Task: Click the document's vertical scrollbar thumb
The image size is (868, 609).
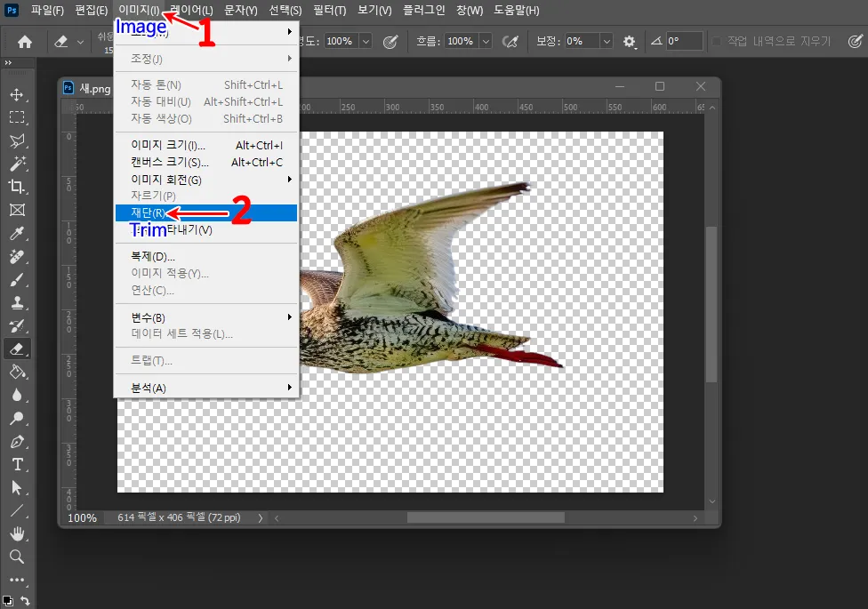Action: (711, 304)
